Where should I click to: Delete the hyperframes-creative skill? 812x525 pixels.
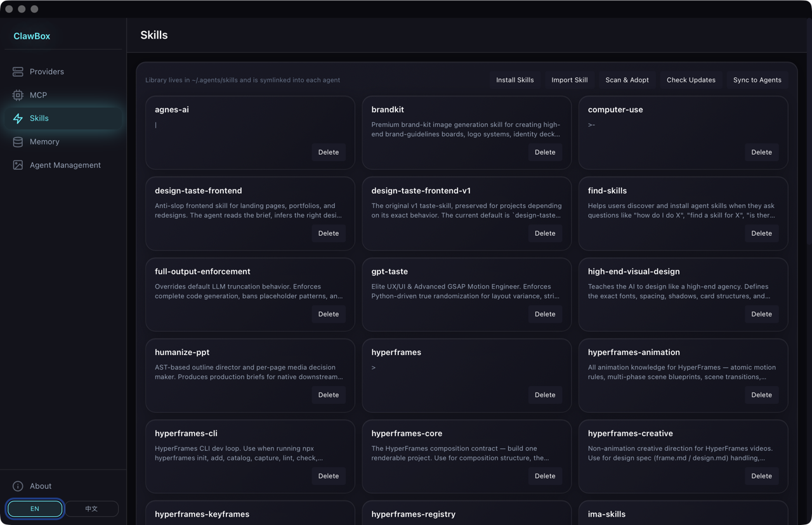pos(761,476)
